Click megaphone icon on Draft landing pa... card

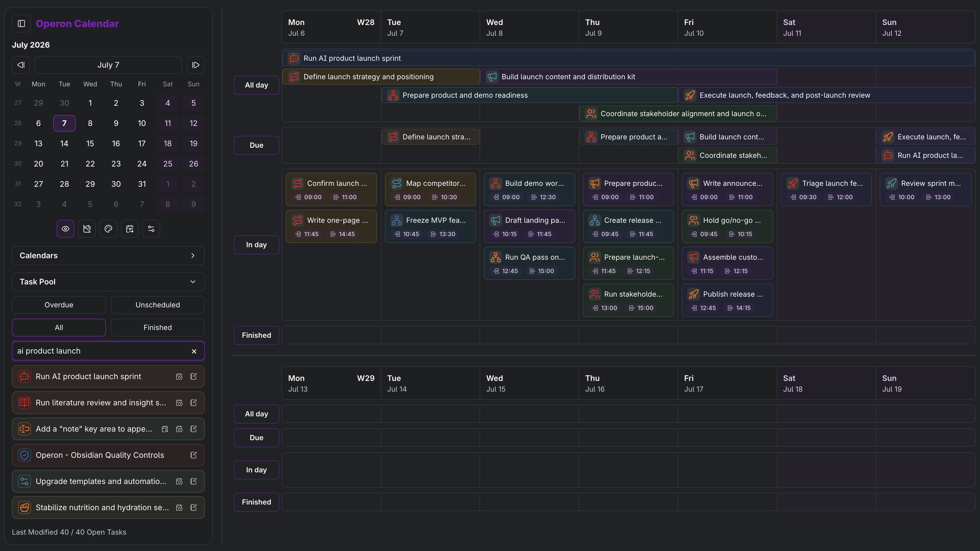tap(496, 220)
